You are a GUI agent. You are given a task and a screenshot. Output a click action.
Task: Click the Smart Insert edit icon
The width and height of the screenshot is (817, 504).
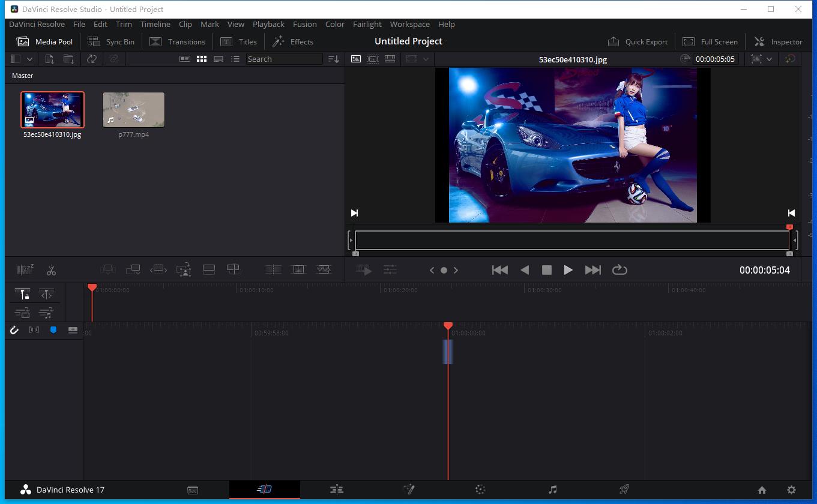[x=107, y=270]
